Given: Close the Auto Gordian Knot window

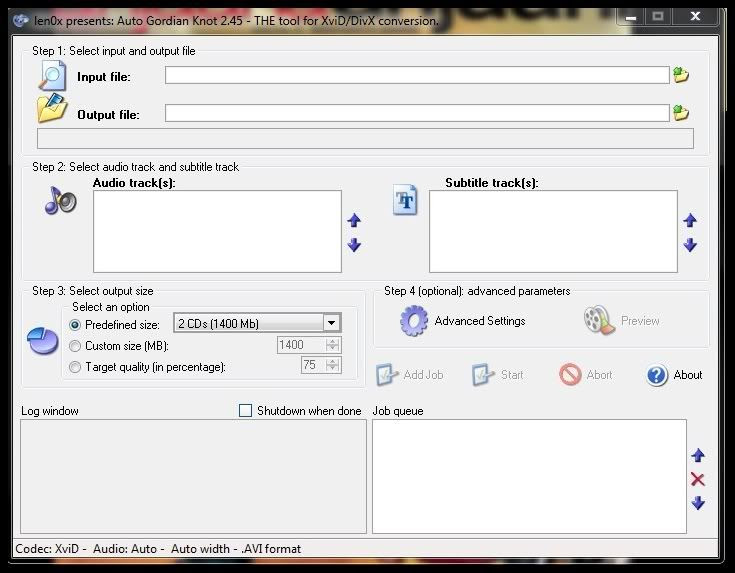Looking at the screenshot, I should (x=695, y=17).
